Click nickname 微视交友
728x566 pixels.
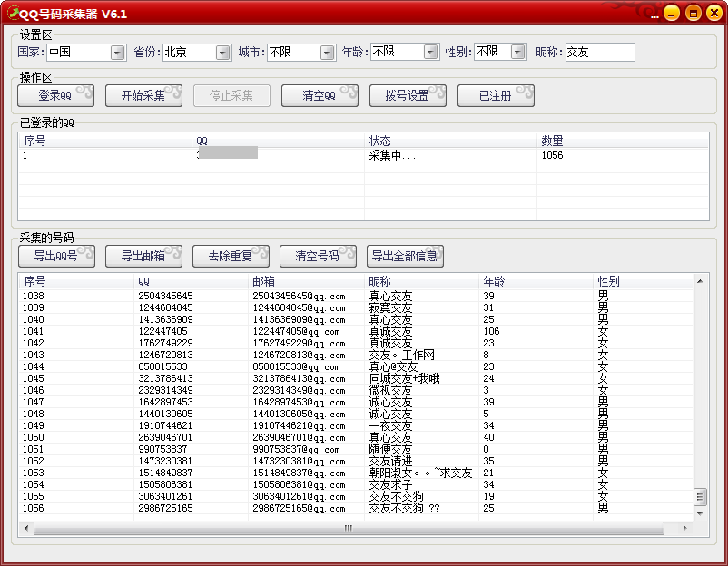tap(390, 391)
